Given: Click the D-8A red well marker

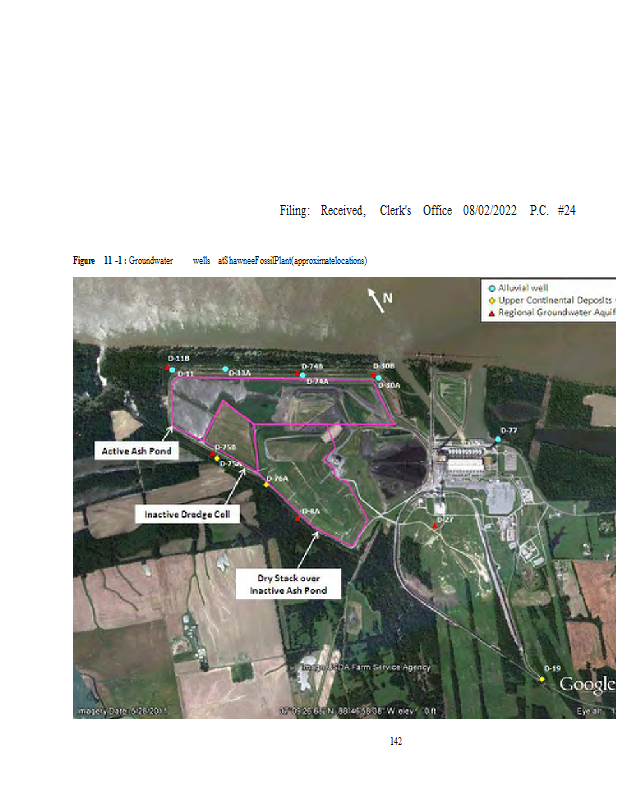Looking at the screenshot, I should 298,518.
